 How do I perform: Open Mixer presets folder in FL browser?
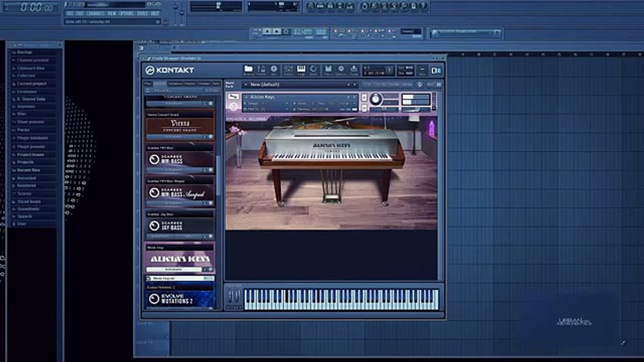(x=30, y=122)
